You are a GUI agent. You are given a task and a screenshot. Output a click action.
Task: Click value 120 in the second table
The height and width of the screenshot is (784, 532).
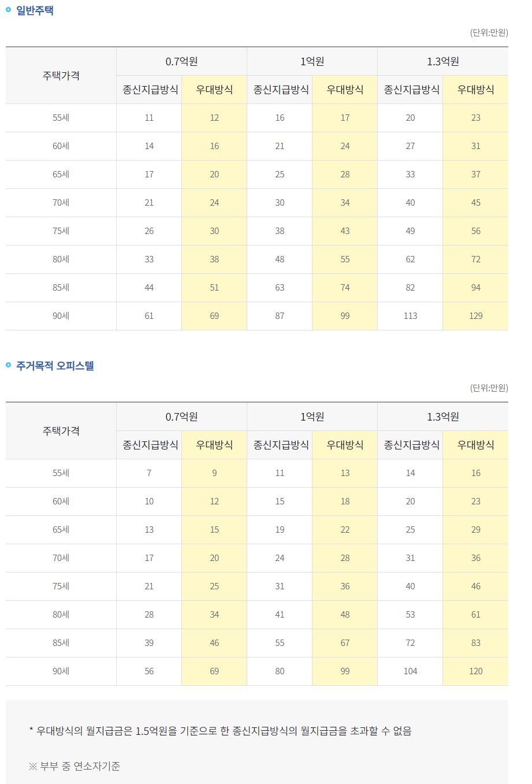click(475, 671)
